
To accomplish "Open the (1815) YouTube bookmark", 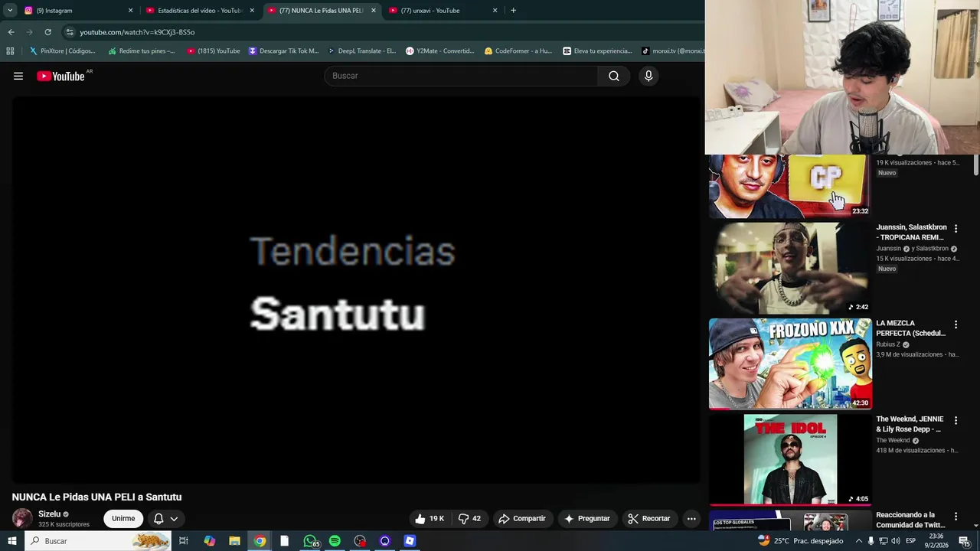I will (214, 51).
